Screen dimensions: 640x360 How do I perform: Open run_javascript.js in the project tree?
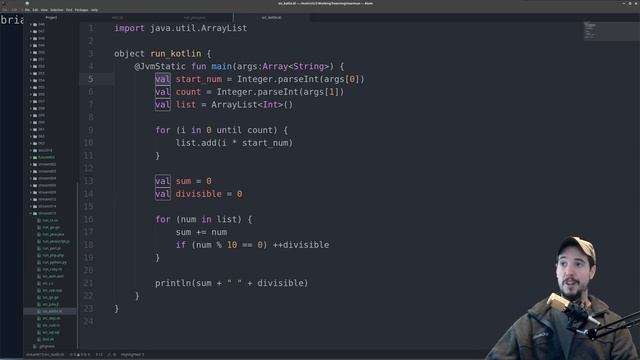56,241
